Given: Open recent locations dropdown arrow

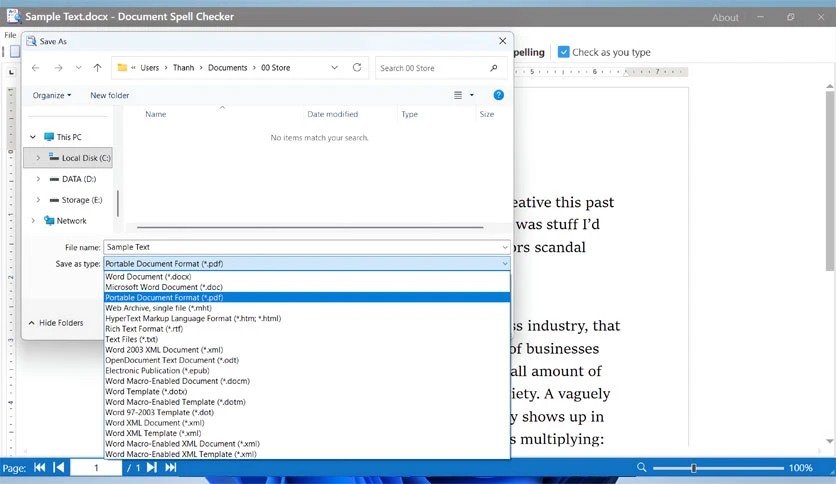Looking at the screenshot, I should [x=78, y=68].
